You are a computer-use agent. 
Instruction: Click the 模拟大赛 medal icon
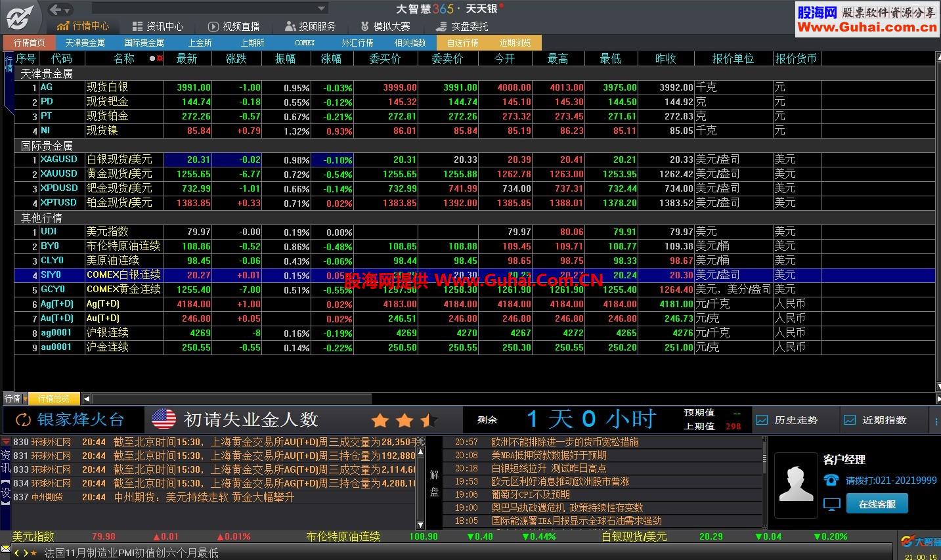pos(365,26)
